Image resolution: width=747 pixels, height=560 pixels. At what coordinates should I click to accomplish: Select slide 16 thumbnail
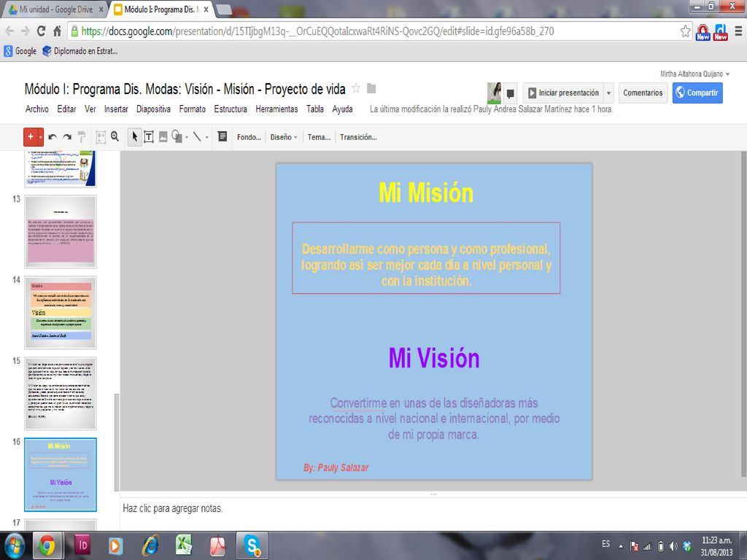[61, 475]
